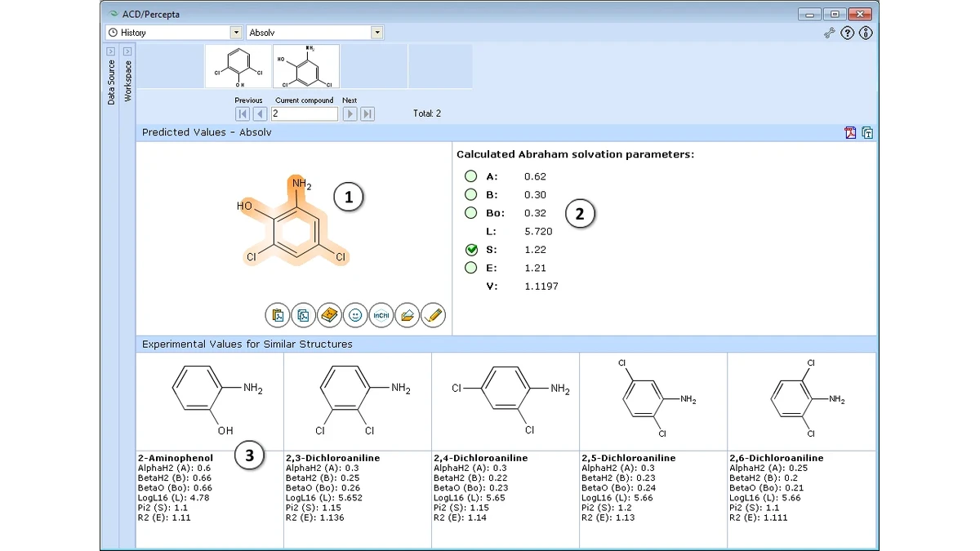Go to the next compound

point(350,114)
